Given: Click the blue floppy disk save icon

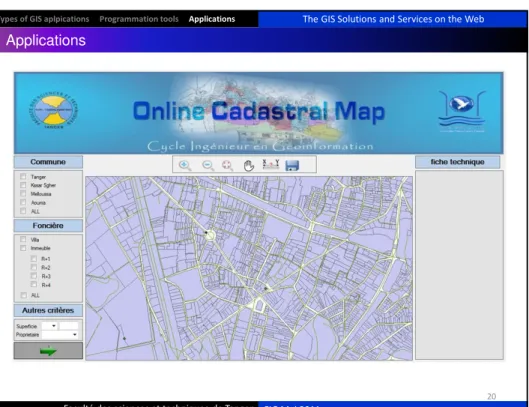Looking at the screenshot, I should coord(292,165).
